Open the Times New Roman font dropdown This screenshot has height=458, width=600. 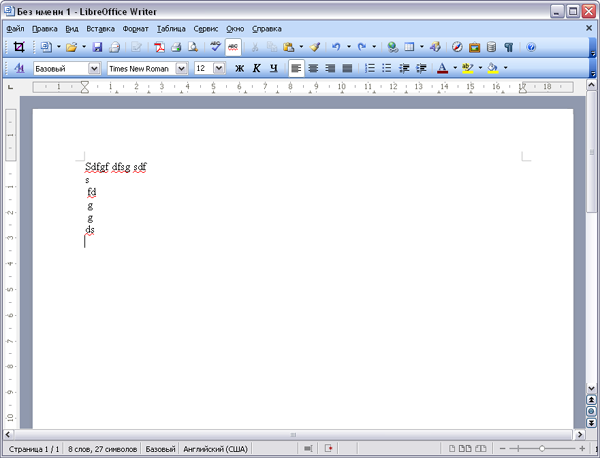(x=181, y=68)
